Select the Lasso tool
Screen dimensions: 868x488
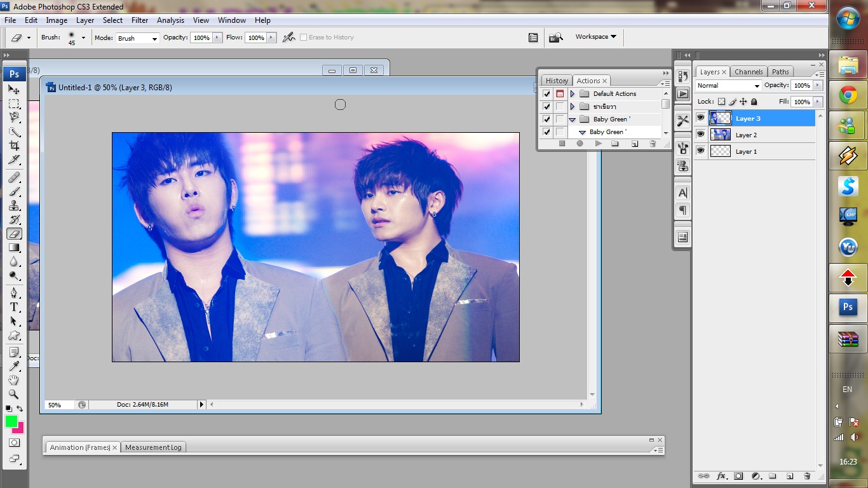point(14,118)
